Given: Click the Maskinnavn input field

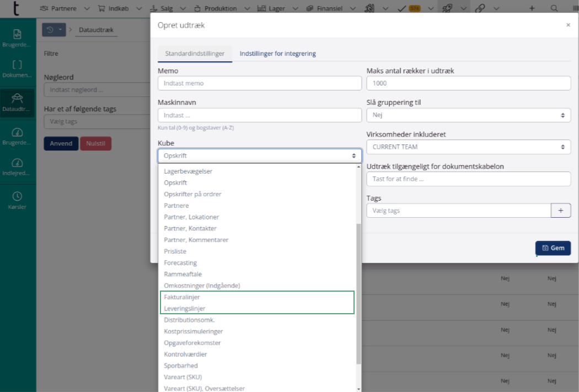Looking at the screenshot, I should (259, 115).
